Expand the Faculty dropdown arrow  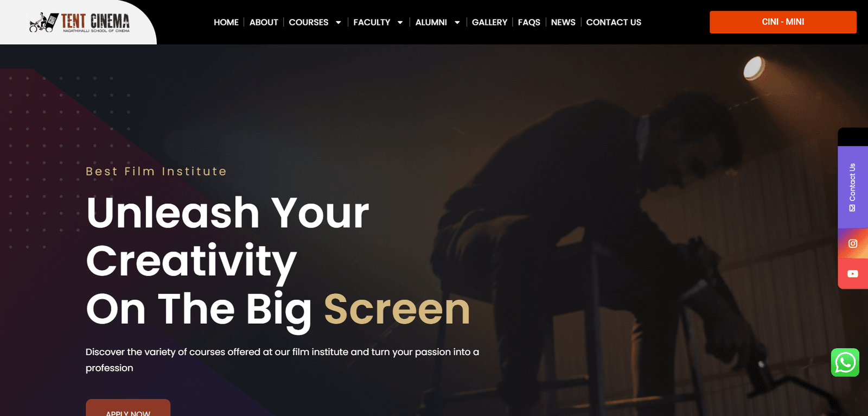[x=400, y=22]
